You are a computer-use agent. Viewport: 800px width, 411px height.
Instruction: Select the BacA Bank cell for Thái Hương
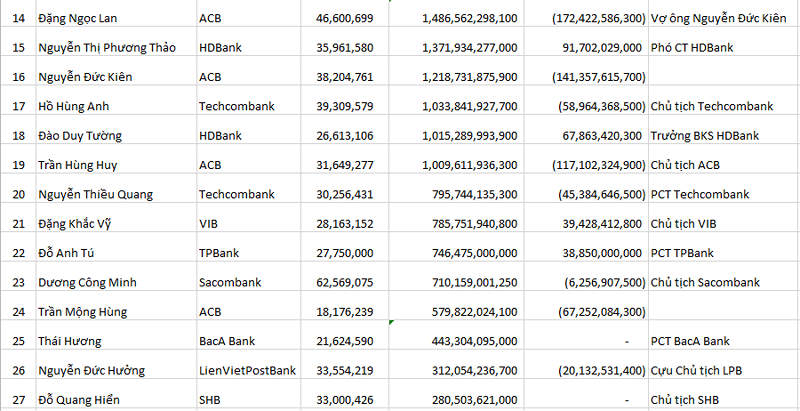[248, 341]
